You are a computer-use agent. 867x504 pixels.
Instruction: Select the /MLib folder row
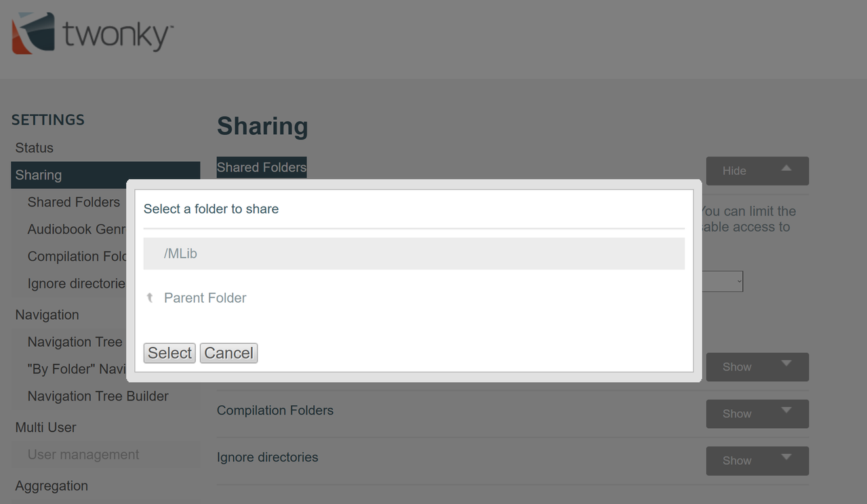point(414,253)
